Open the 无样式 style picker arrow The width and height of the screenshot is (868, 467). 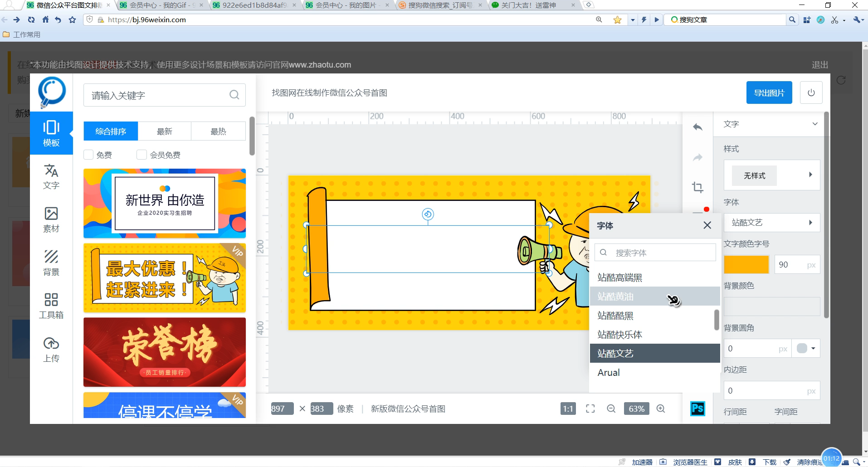tap(811, 175)
